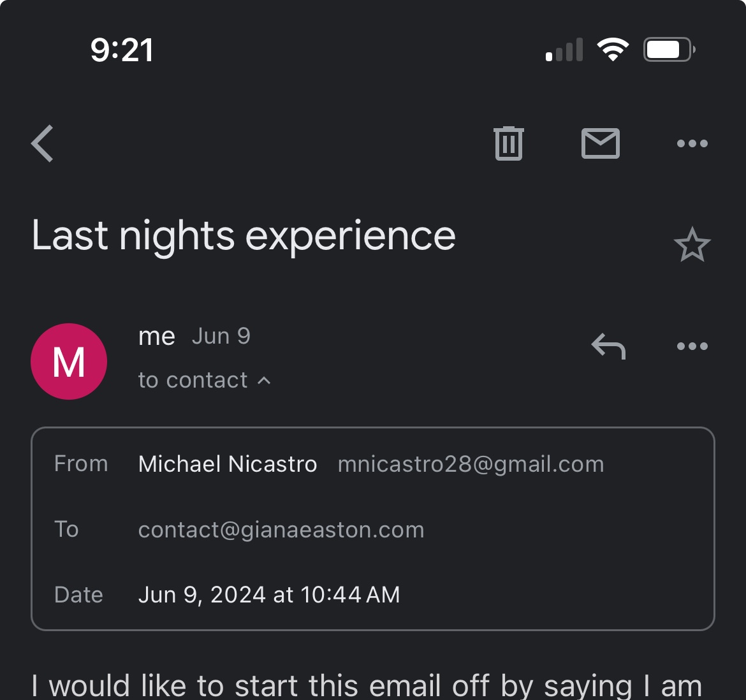Tap the 'me' sender label
Viewport: 746px width, 700px height.
tap(156, 337)
